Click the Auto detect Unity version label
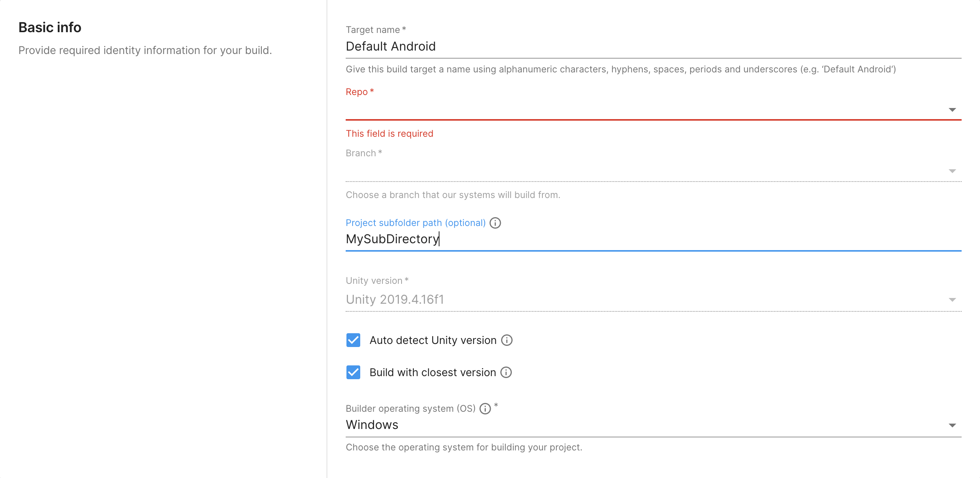The height and width of the screenshot is (478, 980). coord(433,340)
